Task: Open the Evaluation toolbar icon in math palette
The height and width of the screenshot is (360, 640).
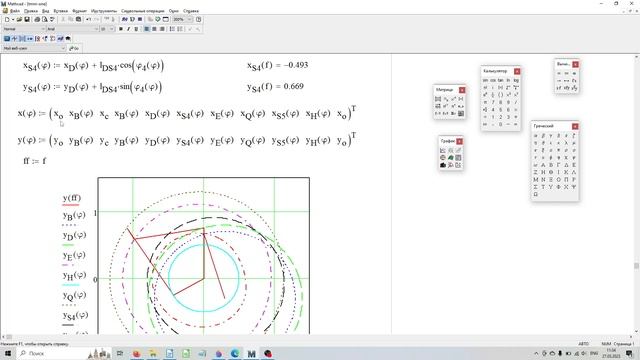Action: pos(30,39)
